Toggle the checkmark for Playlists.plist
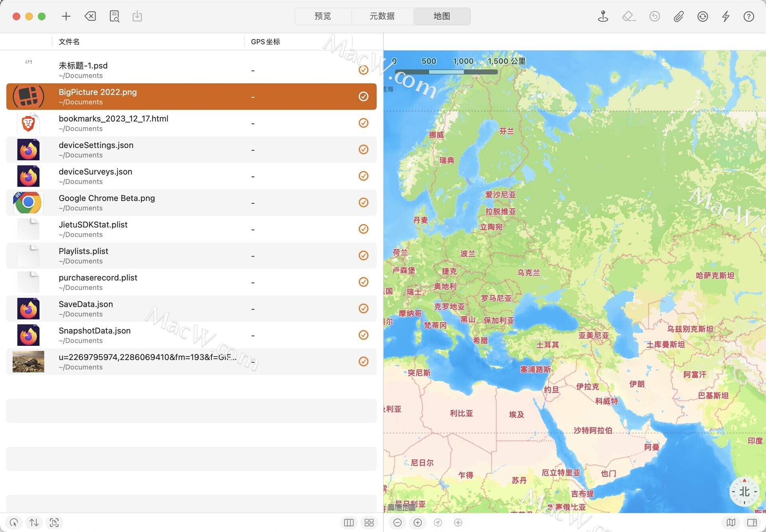 coord(363,255)
